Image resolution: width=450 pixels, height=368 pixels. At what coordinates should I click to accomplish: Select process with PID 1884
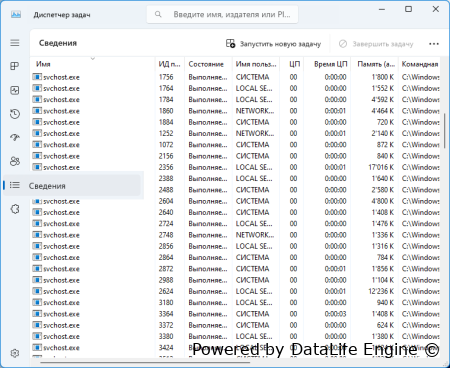pos(235,122)
